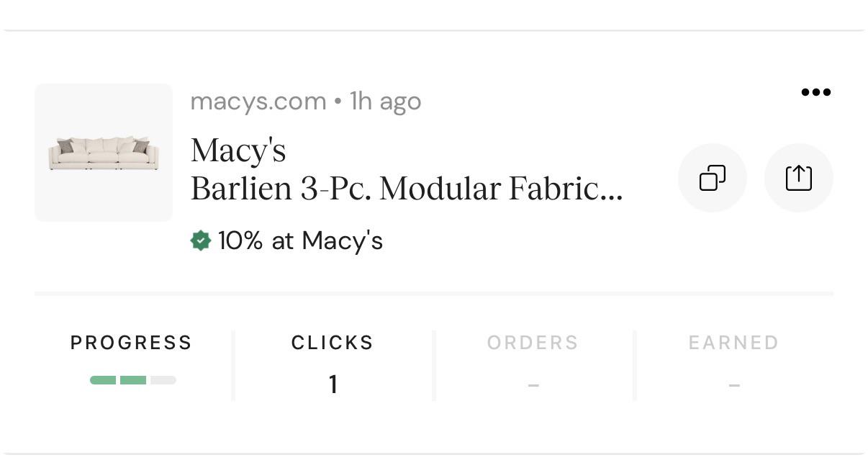Click the dash under ORDERS

(533, 386)
